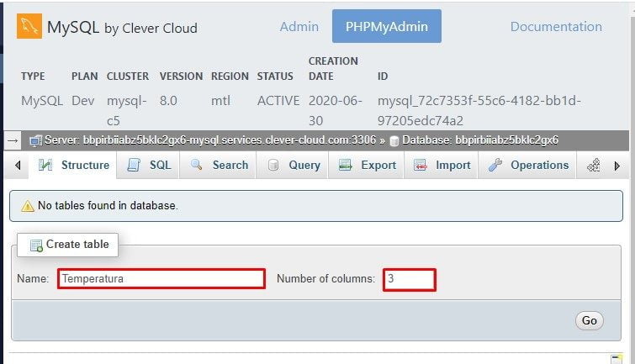Click the SQL tab icon
The height and width of the screenshot is (364, 635).
[x=135, y=166]
